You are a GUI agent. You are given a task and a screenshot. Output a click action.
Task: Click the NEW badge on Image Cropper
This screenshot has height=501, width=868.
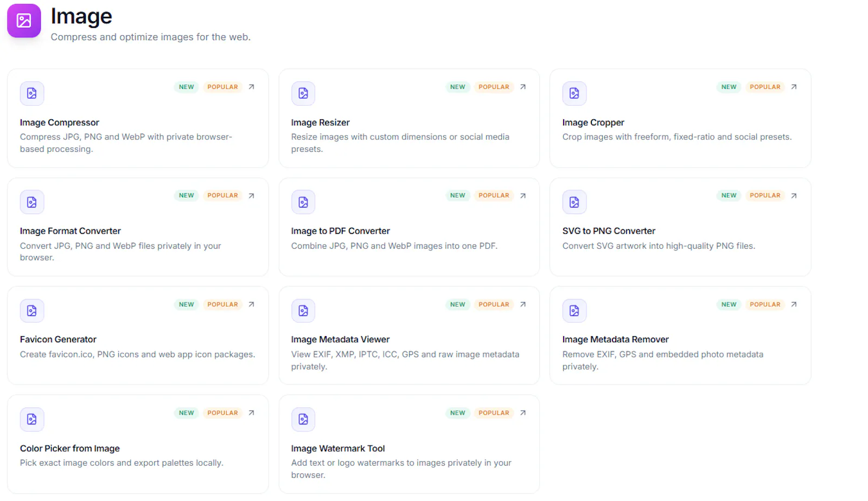click(x=729, y=87)
